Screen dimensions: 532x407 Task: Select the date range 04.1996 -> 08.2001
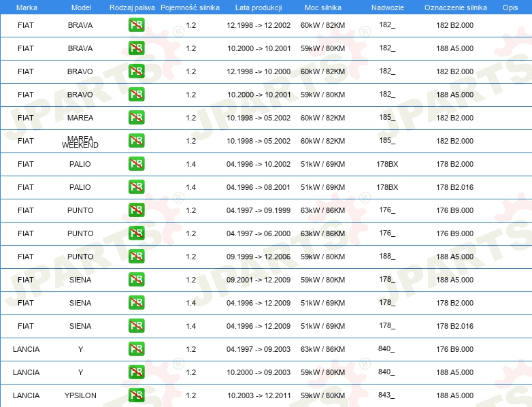[259, 187]
